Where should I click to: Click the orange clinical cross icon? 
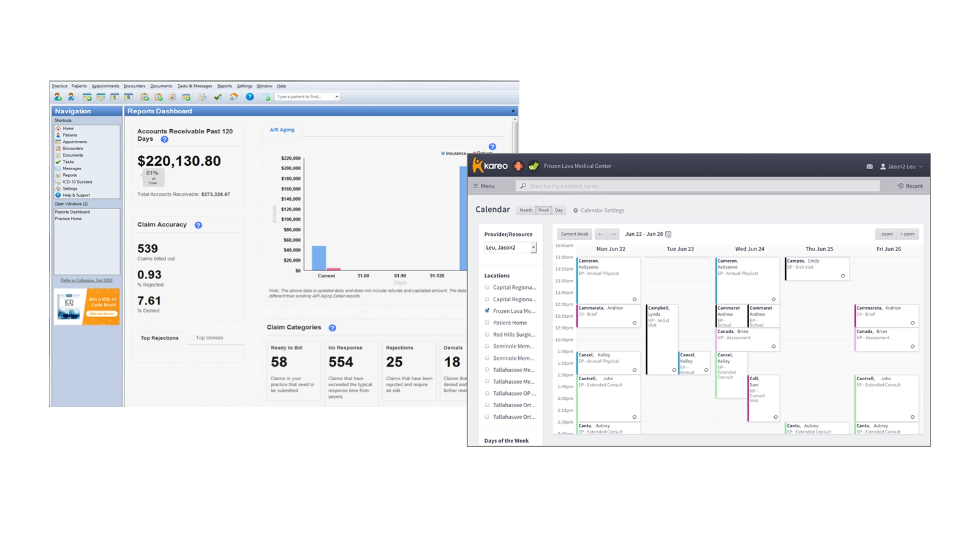[518, 166]
